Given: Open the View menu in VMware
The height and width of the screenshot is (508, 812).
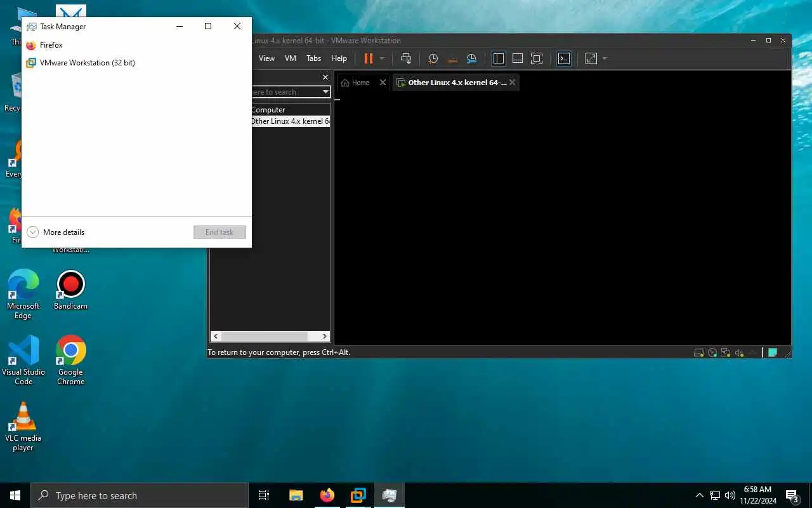Looking at the screenshot, I should [266, 58].
